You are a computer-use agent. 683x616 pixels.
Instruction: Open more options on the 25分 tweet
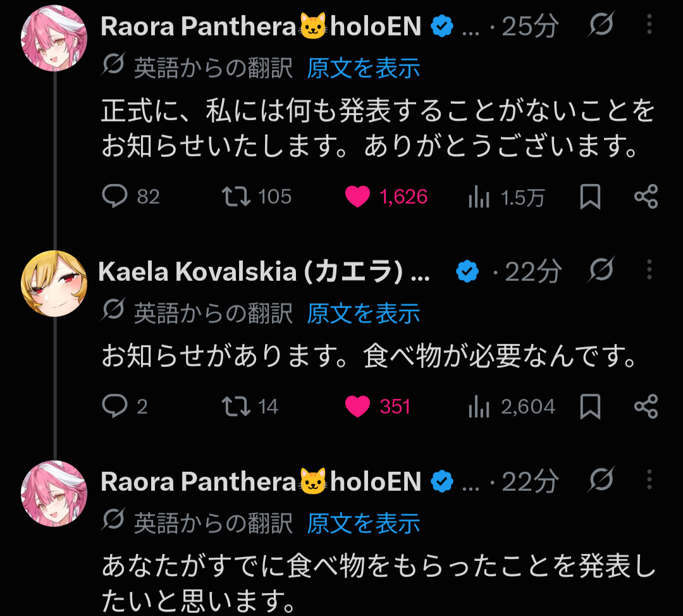coord(649,25)
